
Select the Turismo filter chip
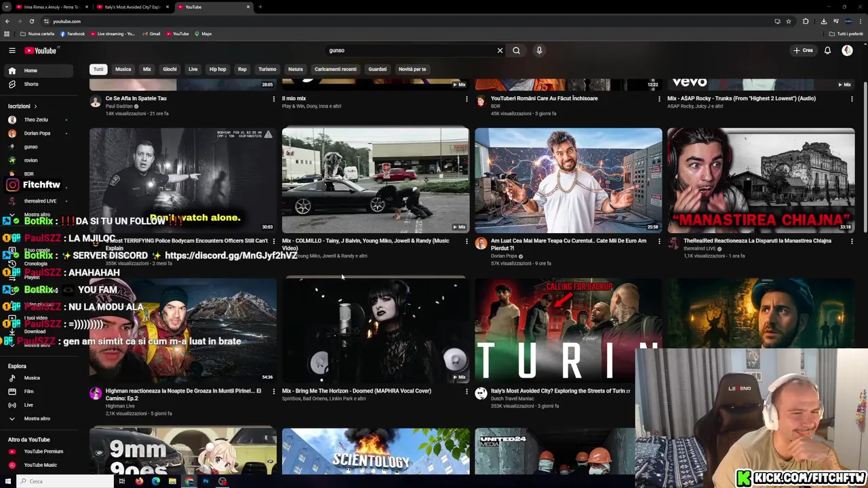click(267, 69)
